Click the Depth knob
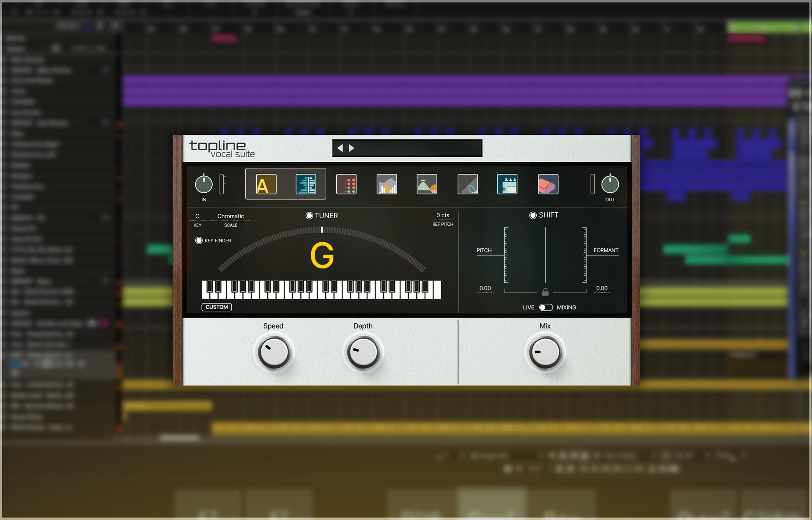Screen dimensions: 812x520 tap(363, 352)
